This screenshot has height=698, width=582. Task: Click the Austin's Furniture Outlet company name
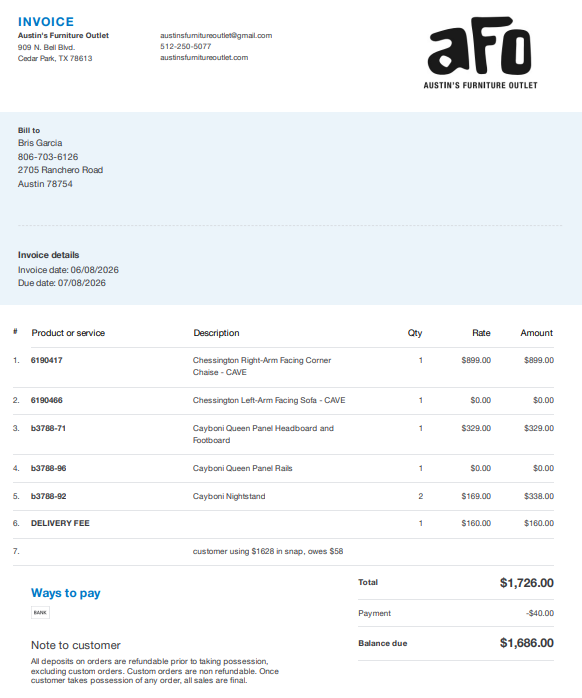click(x=63, y=35)
